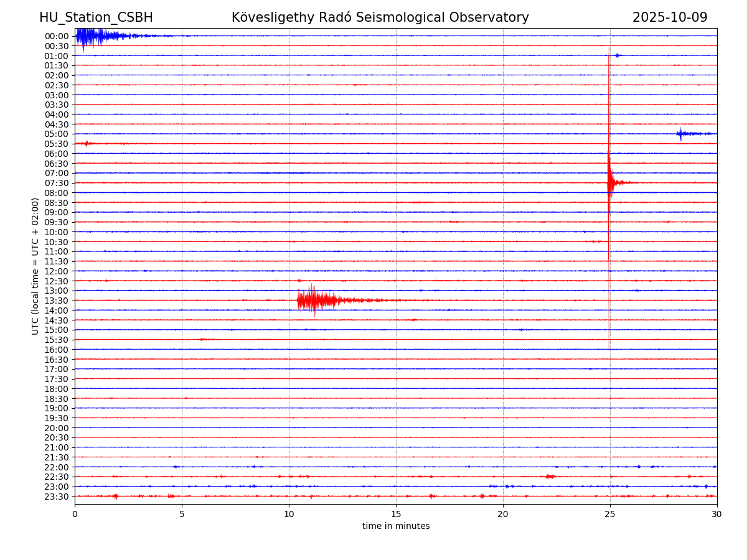Click the blue event near minute 28 on the 05:00 trace
The width and height of the screenshot is (747, 560).
tap(682, 134)
